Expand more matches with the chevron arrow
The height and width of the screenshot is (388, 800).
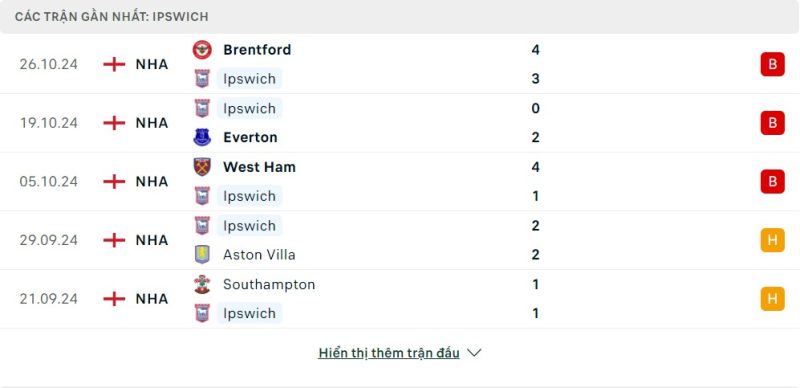[x=474, y=353]
